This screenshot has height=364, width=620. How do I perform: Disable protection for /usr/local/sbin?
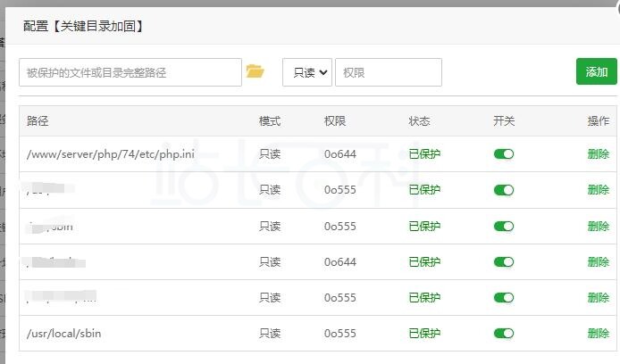[504, 334]
